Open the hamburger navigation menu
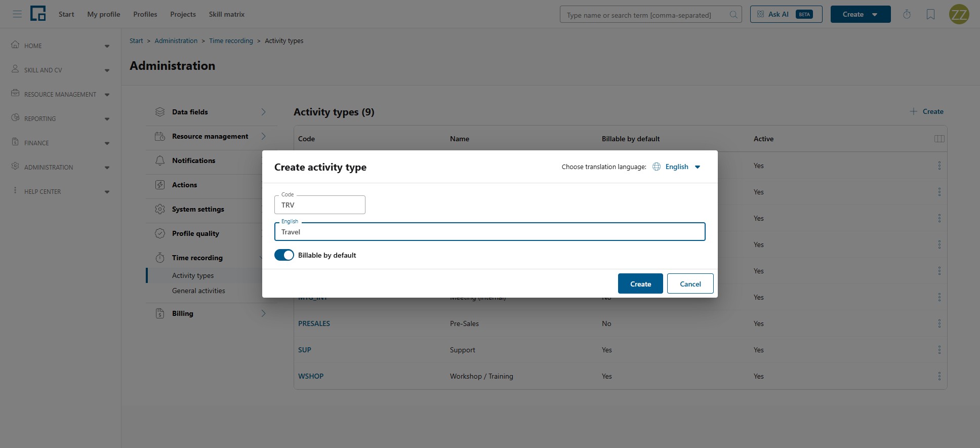Viewport: 980px width, 448px height. coord(17,14)
